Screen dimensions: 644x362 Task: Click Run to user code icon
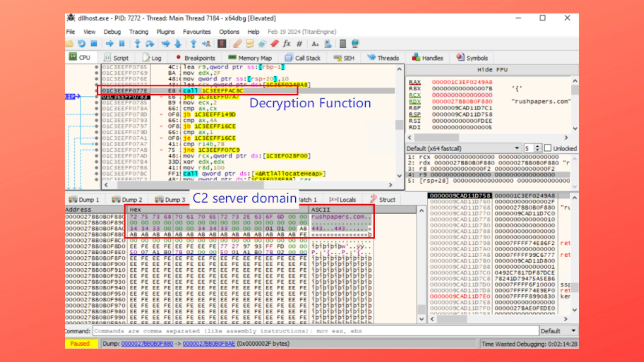pyautogui.click(x=206, y=44)
